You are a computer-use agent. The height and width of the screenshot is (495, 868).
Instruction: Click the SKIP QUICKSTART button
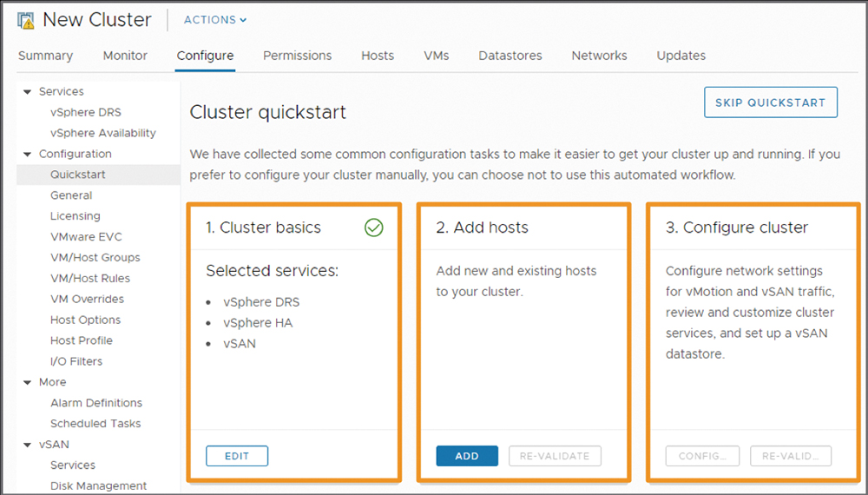pos(771,102)
